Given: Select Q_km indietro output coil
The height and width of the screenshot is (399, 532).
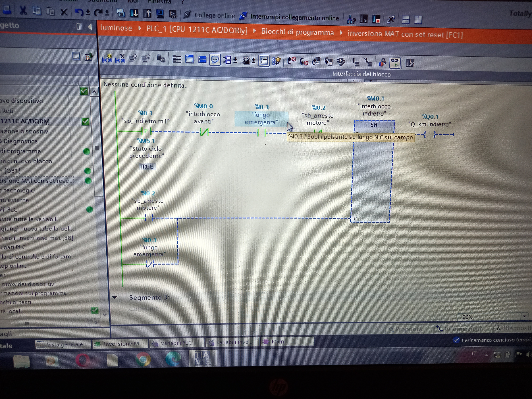Looking at the screenshot, I should click(430, 135).
